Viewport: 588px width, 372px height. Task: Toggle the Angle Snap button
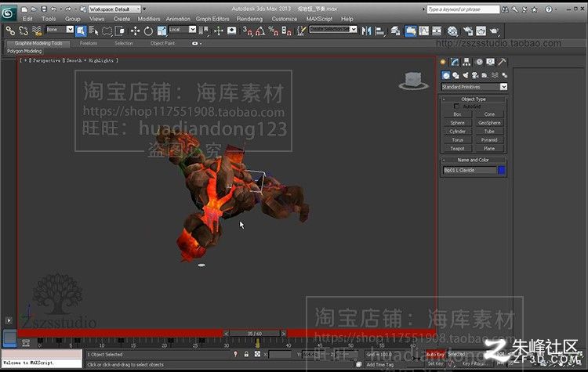pos(260,31)
